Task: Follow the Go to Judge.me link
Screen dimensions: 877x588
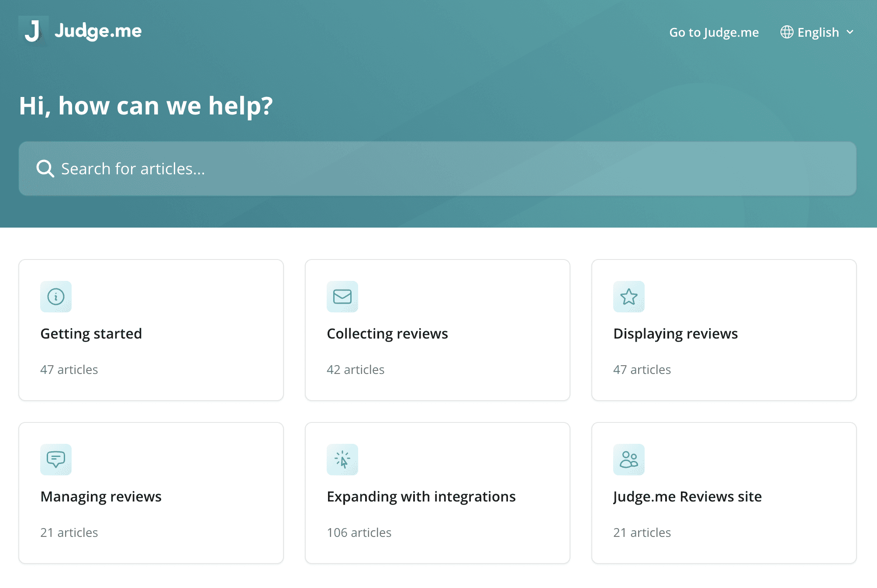Action: pos(714,32)
